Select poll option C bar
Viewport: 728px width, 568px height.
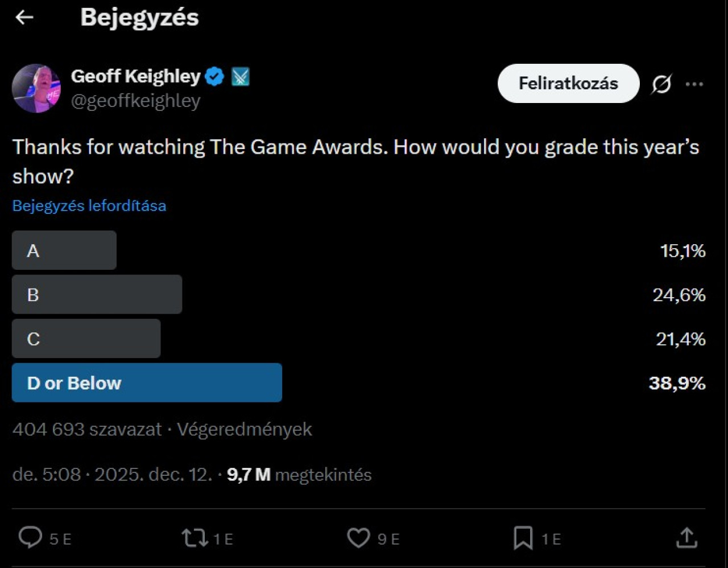(x=86, y=339)
